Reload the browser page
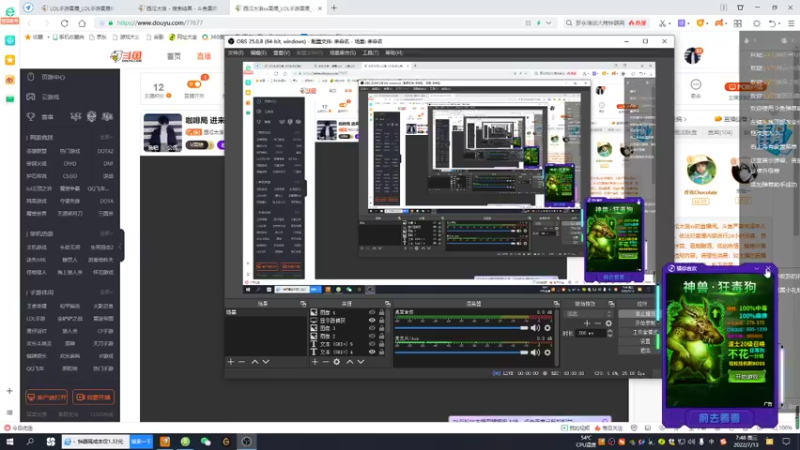The image size is (800, 450). (x=64, y=23)
